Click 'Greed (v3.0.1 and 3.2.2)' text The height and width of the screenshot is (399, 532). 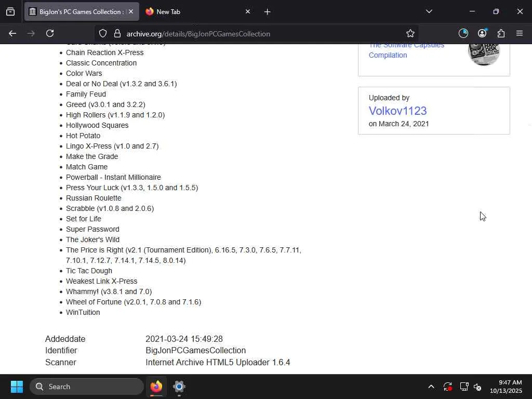pyautogui.click(x=105, y=104)
